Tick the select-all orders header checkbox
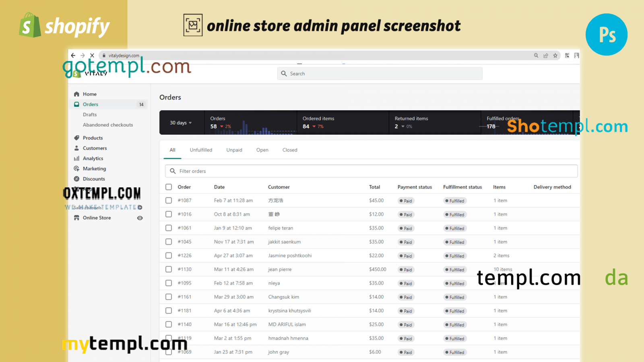 coord(169,187)
